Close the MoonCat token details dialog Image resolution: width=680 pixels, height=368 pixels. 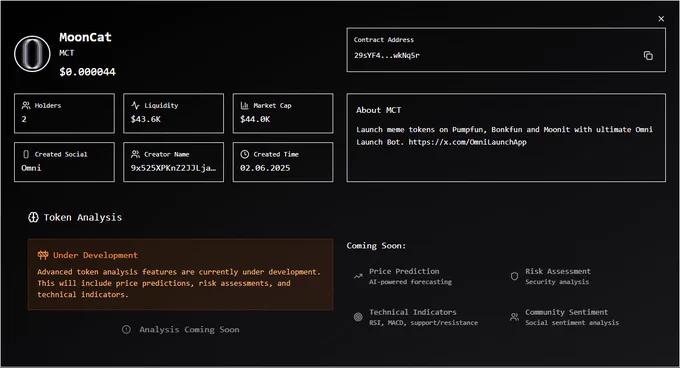point(661,19)
